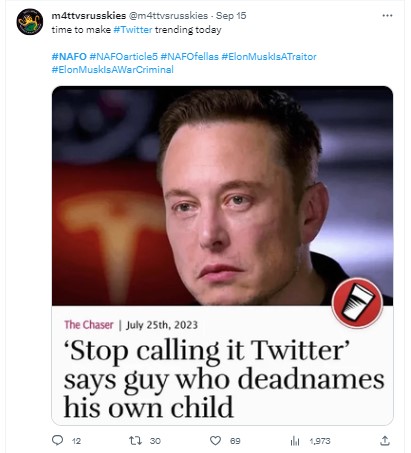This screenshot has height=453, width=411.
Task: Visit the #ElonMuskIsATraitor hashtag
Action: 269,56
